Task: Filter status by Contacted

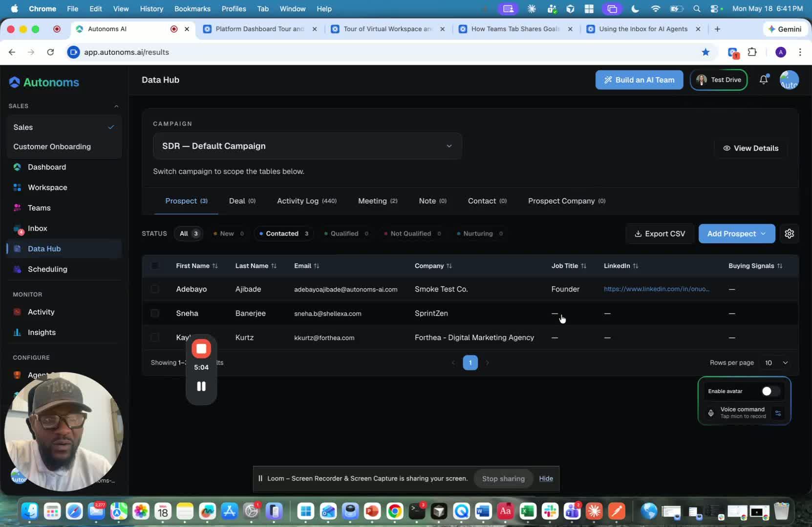Action: pos(284,234)
